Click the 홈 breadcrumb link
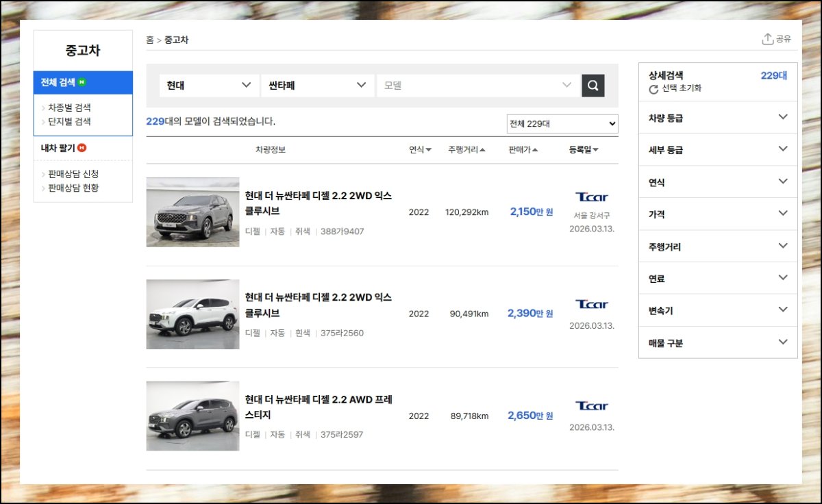Viewport: 822px width, 504px height. pyautogui.click(x=150, y=40)
